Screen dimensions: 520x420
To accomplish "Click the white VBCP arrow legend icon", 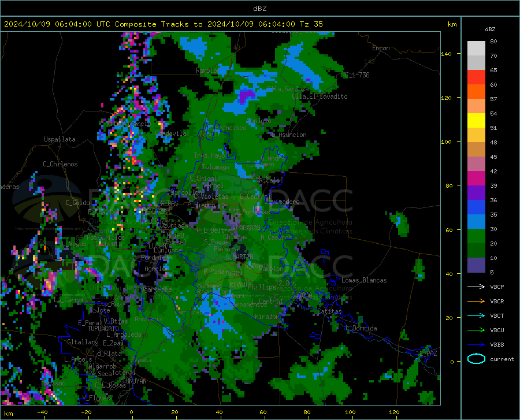I will click(x=476, y=287).
